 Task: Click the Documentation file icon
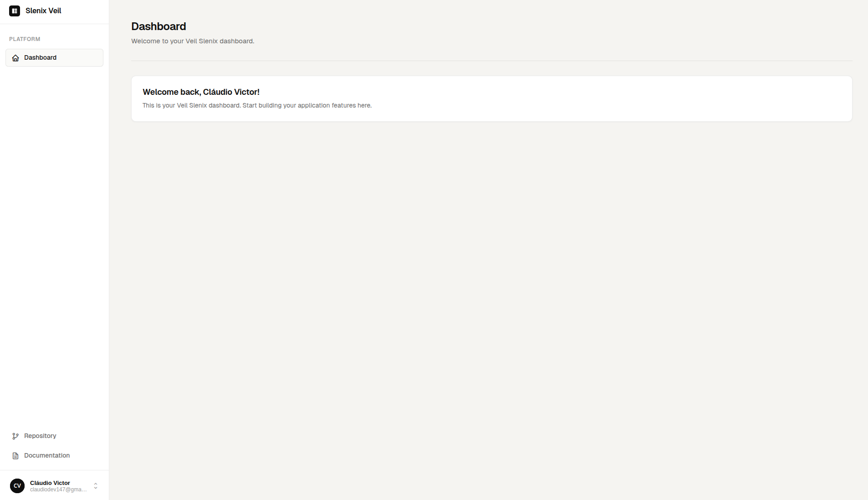click(15, 456)
